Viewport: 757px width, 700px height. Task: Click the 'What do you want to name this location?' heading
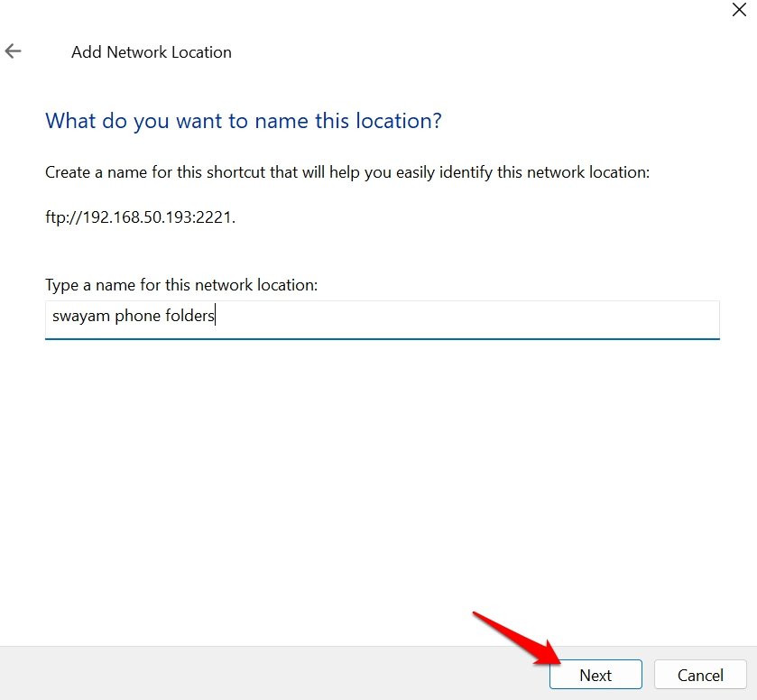tap(244, 121)
